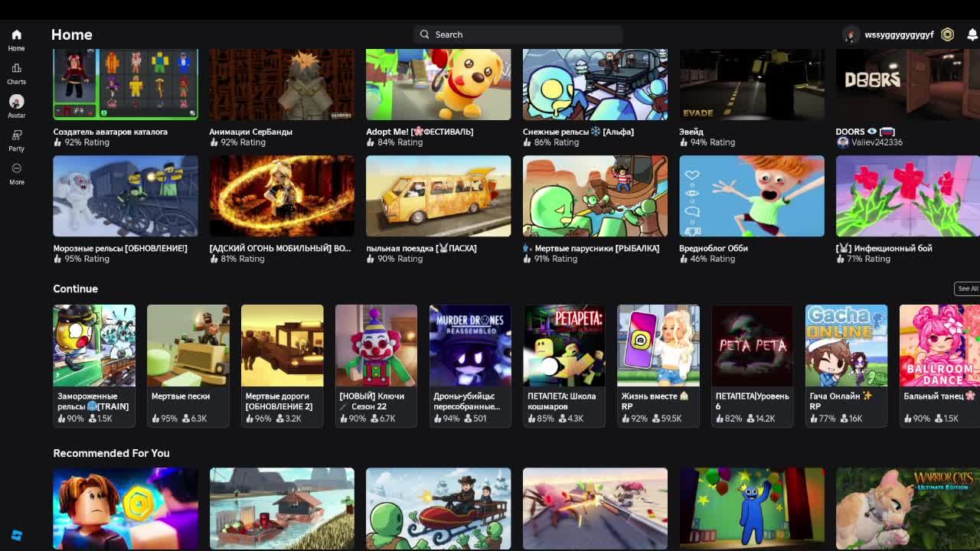
Task: Continue Ключи Сезон 22 clown game
Action: (376, 365)
